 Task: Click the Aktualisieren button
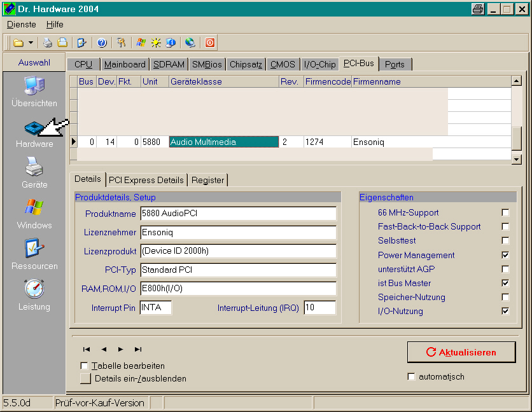click(461, 352)
